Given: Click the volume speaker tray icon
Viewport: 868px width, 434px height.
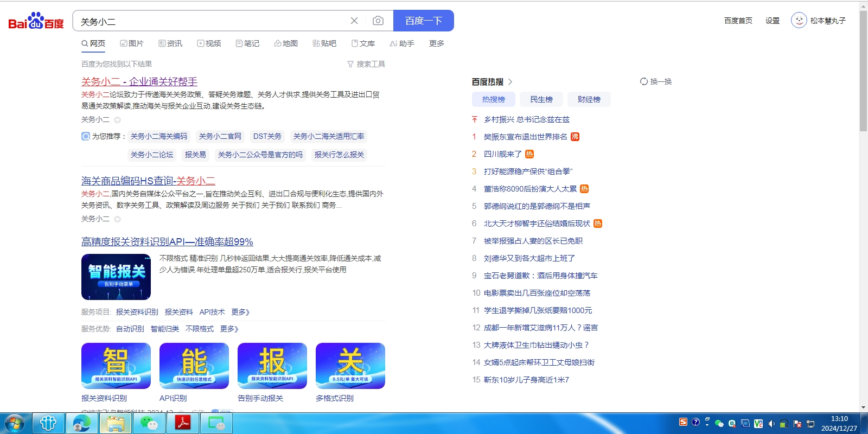Looking at the screenshot, I should tap(771, 424).
